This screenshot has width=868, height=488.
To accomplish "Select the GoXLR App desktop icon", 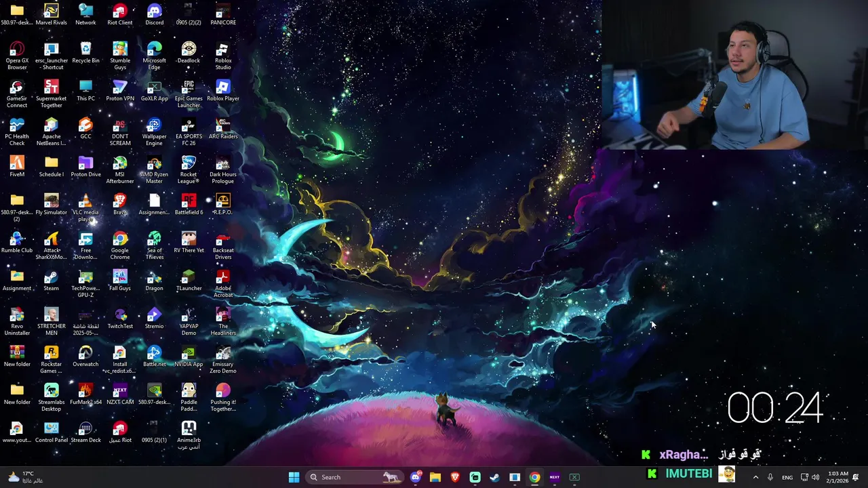I will (x=154, y=90).
